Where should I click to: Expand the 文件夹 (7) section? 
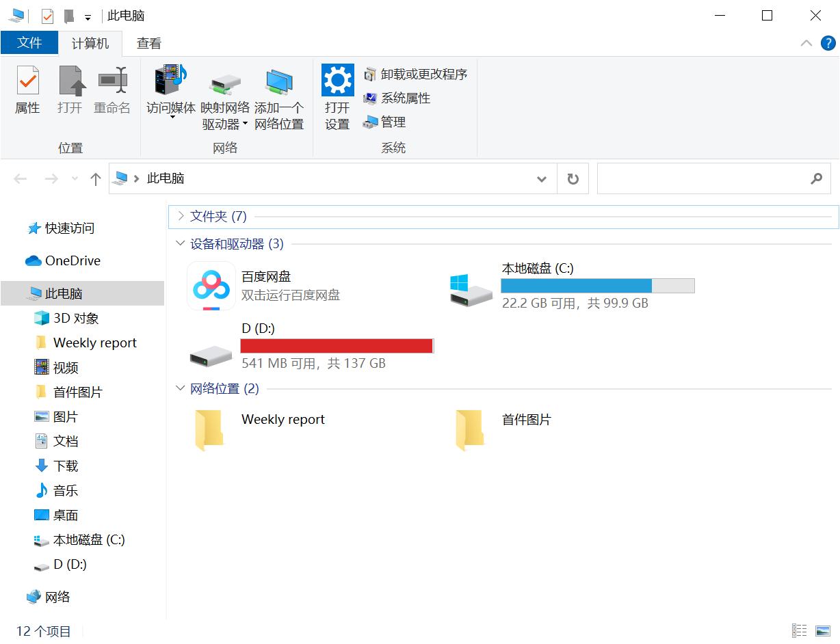[180, 216]
